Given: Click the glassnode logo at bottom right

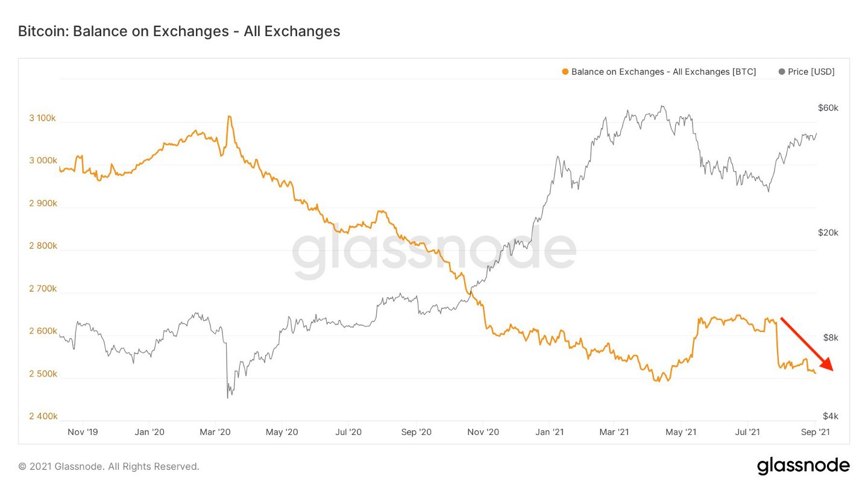Looking at the screenshot, I should coord(803,466).
